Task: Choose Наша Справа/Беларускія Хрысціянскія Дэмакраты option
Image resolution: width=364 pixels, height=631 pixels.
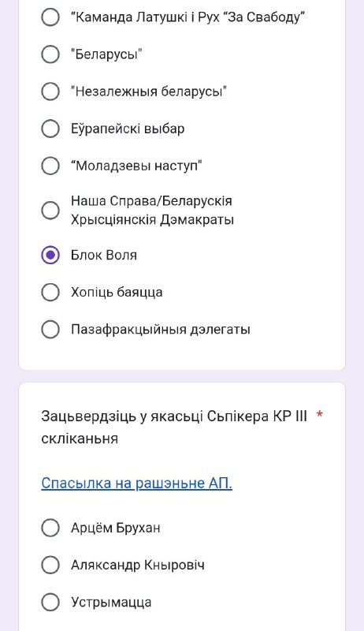Action: tap(50, 210)
